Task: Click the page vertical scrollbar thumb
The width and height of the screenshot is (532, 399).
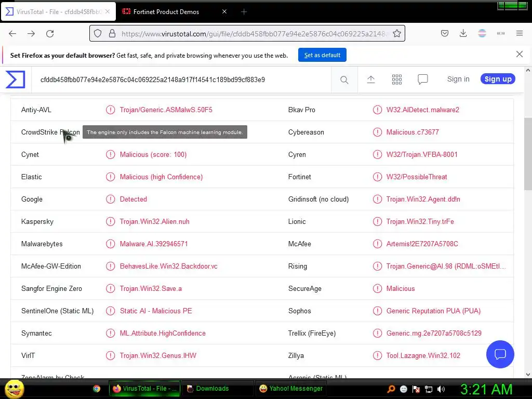Action: point(528,154)
